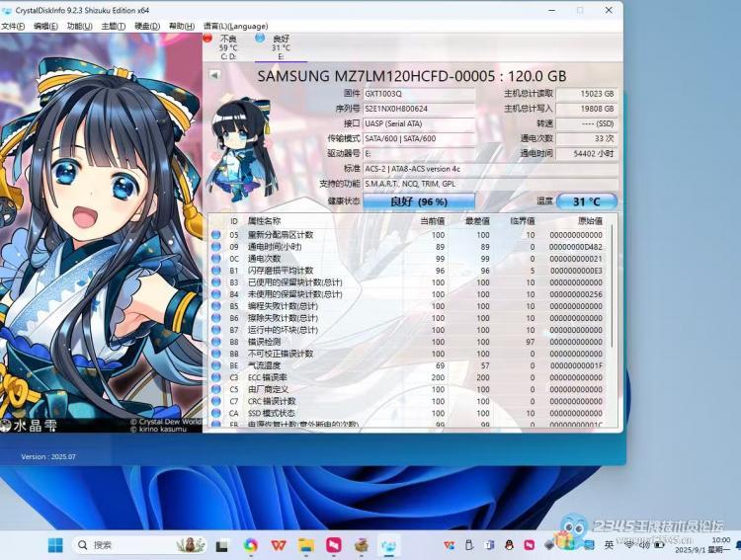The width and height of the screenshot is (741, 560).
Task: Click the taskbar 搜索 search box
Action: [x=140, y=545]
